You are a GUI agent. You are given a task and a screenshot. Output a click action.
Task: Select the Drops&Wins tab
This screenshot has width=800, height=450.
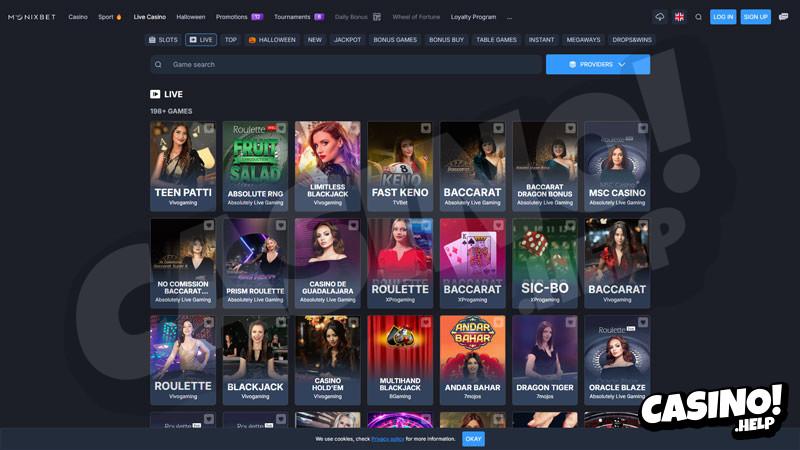(x=632, y=40)
